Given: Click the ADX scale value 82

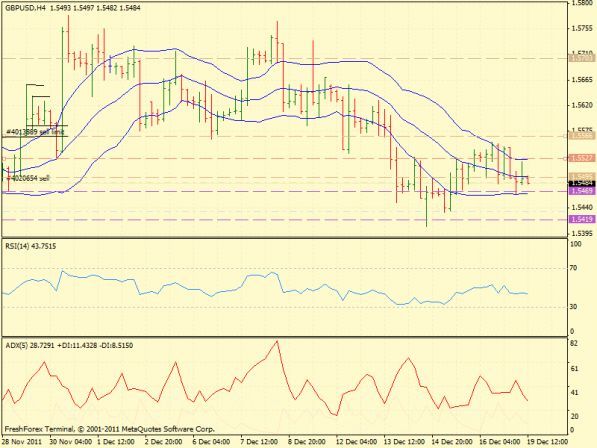Looking at the screenshot, I should click(x=574, y=344).
